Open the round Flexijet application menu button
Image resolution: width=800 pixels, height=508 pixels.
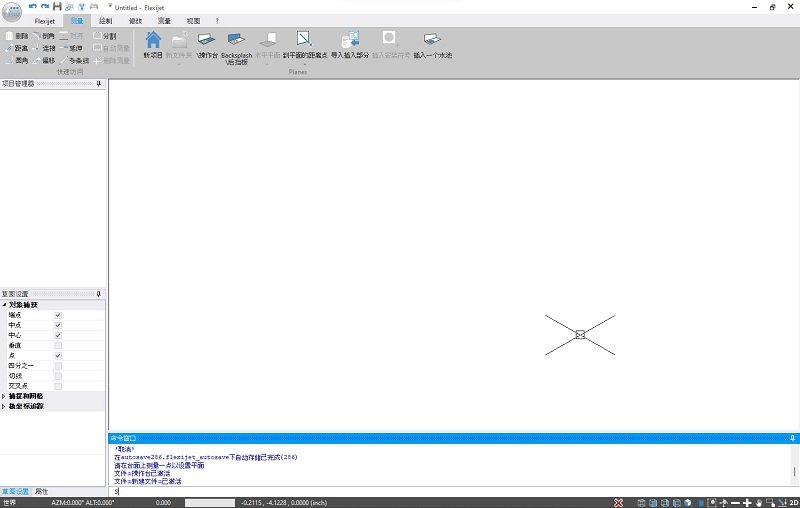coord(12,11)
